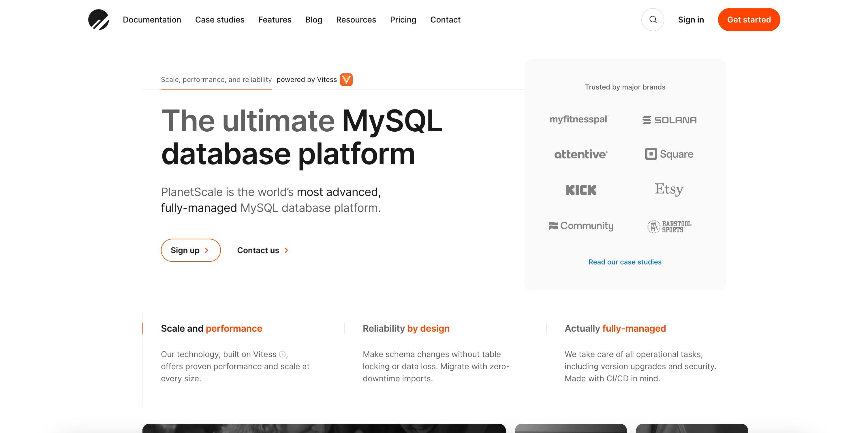Screen dimensions: 868x433
Task: Click the Kick brand logo
Action: click(x=580, y=190)
